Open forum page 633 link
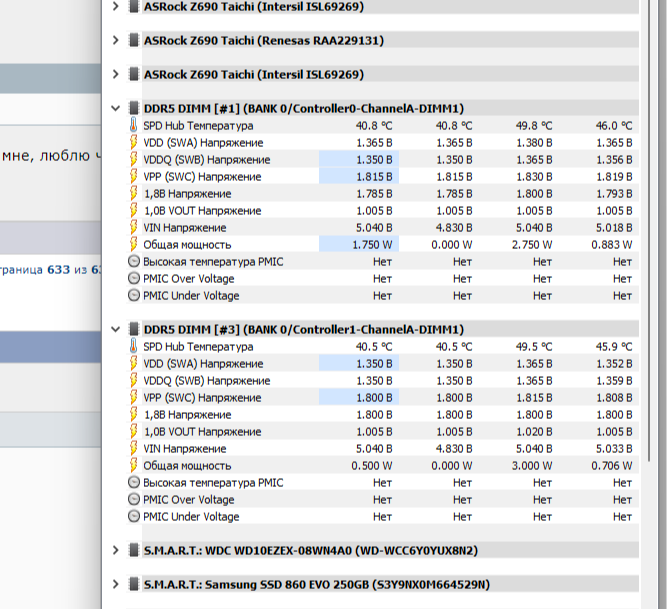 point(58,270)
